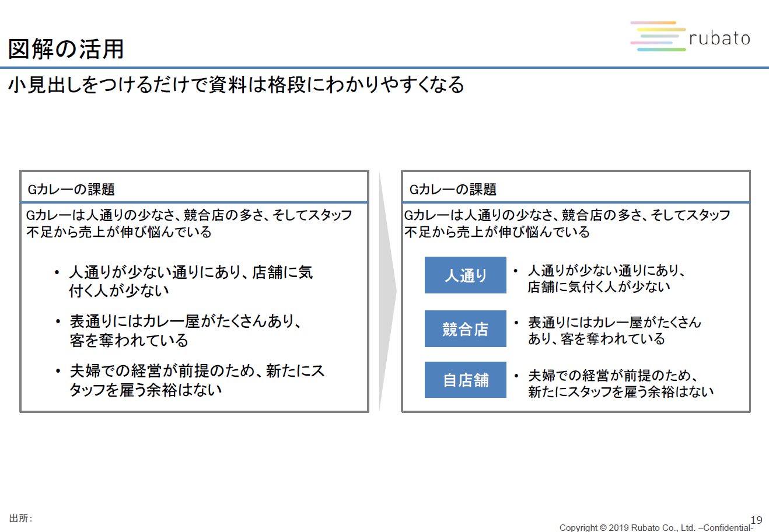
Task: Click page number 19
Action: (756, 520)
